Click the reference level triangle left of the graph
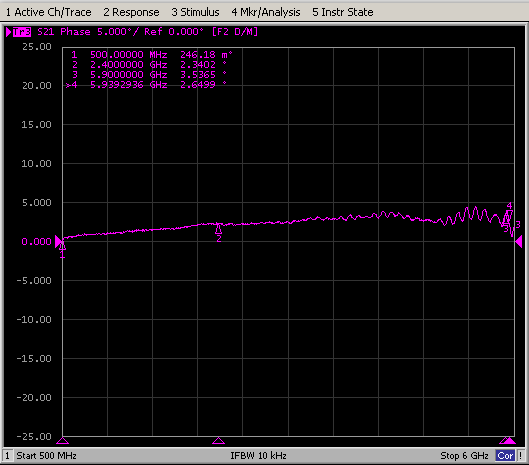 pos(59,242)
